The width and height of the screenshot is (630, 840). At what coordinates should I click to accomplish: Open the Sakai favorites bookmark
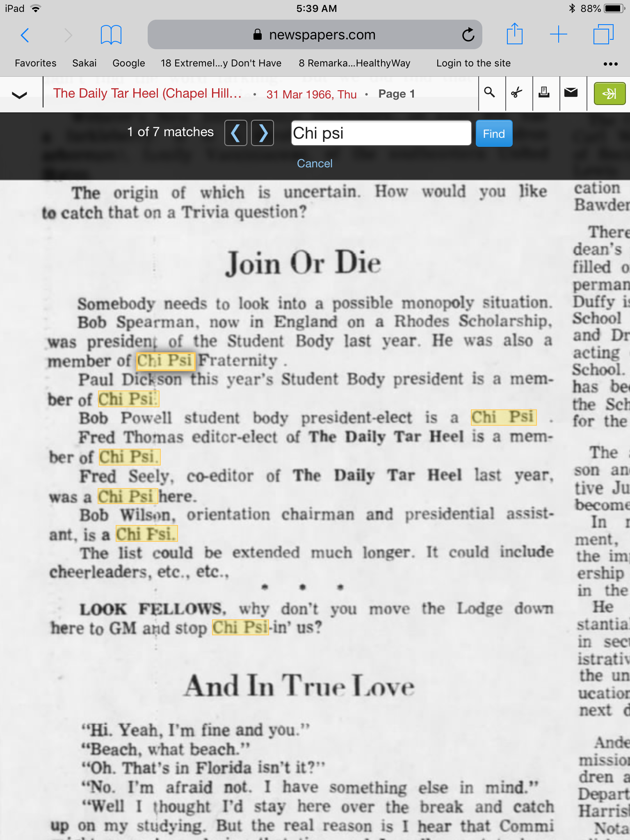pyautogui.click(x=84, y=63)
